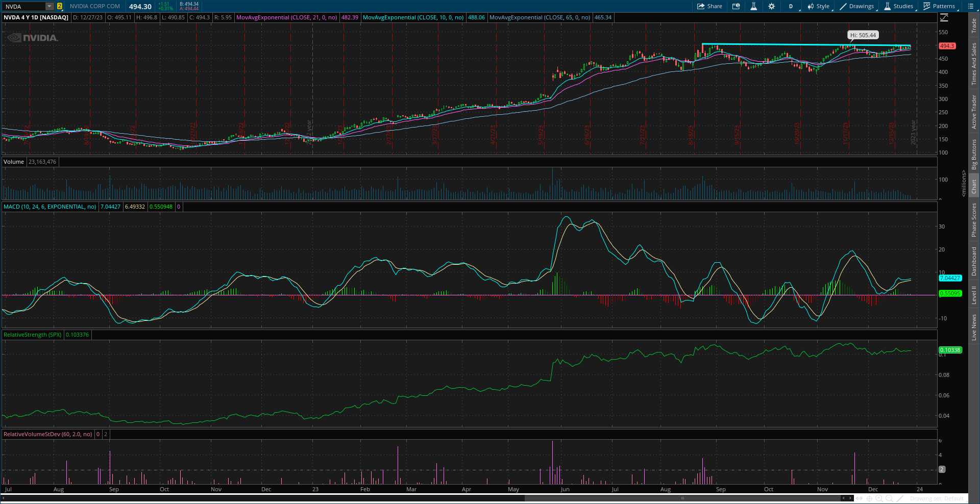Click the scrollbar left end arrow

pos(4,498)
